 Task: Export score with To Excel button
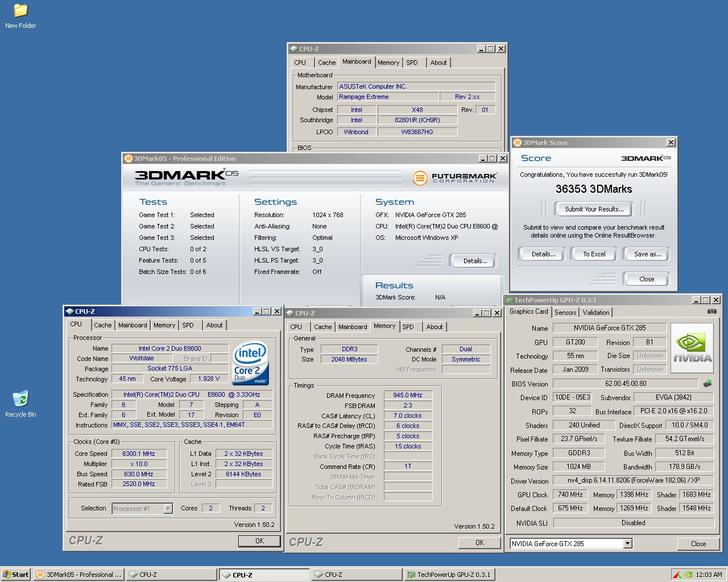click(594, 254)
